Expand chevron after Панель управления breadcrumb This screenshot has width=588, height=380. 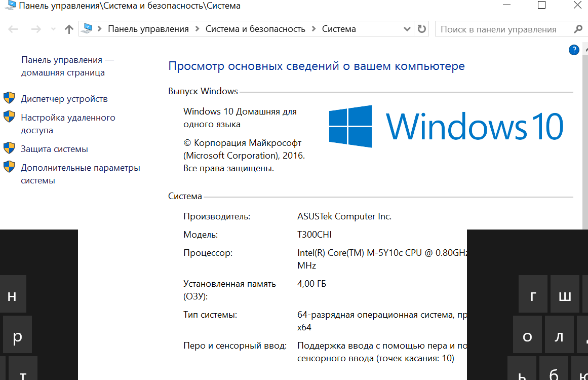tap(197, 29)
